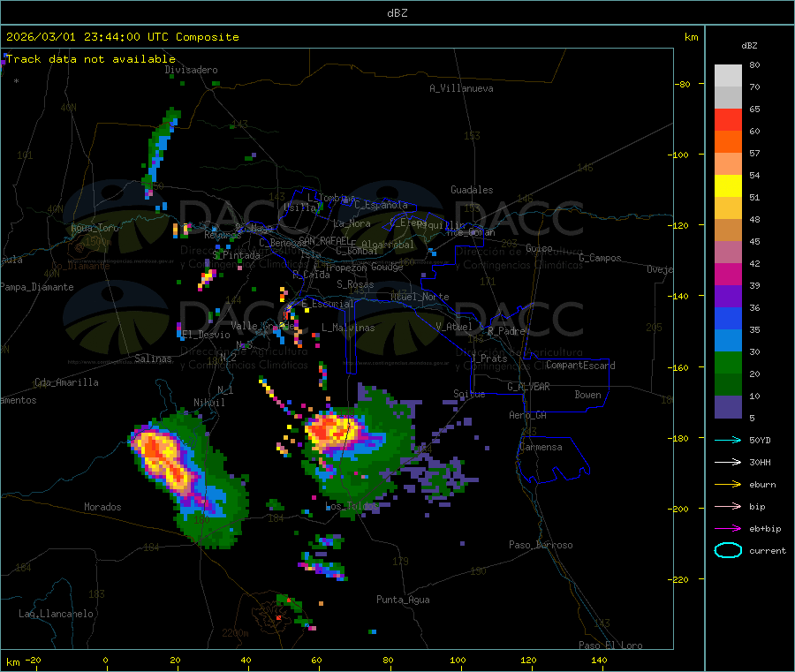795x672 pixels.
Task: Click the 'El_Desvio' map label
Action: point(207,335)
